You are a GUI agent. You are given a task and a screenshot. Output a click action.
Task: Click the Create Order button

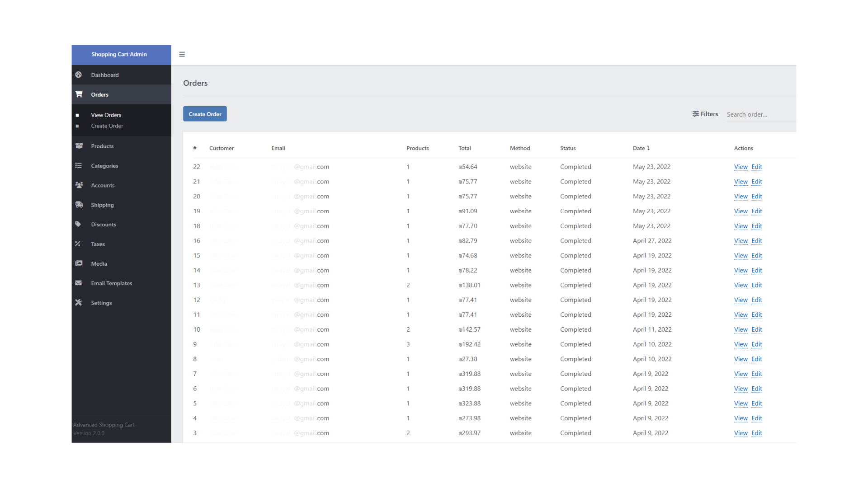[x=205, y=114]
